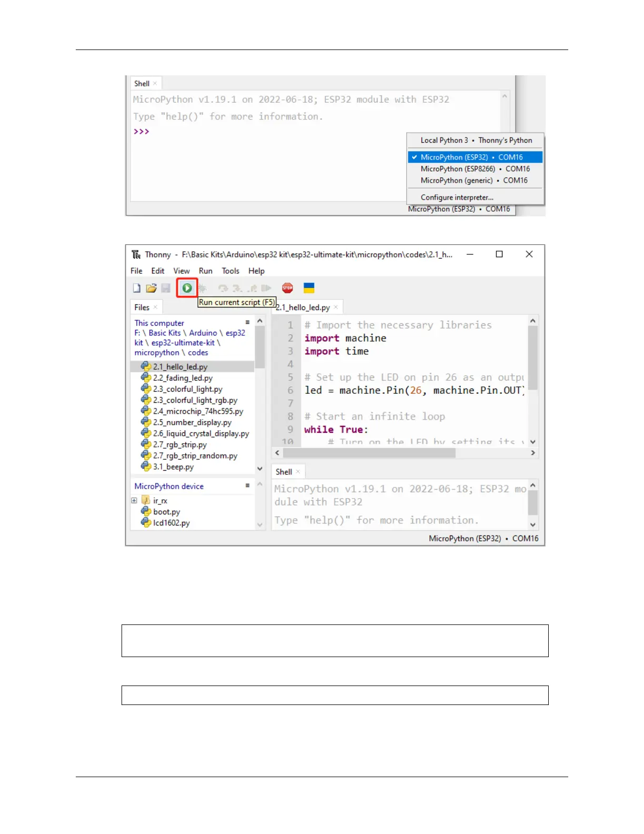Close the 2.1_hello_led.py editor tab
Screen dimensions: 644x834
coord(336,307)
